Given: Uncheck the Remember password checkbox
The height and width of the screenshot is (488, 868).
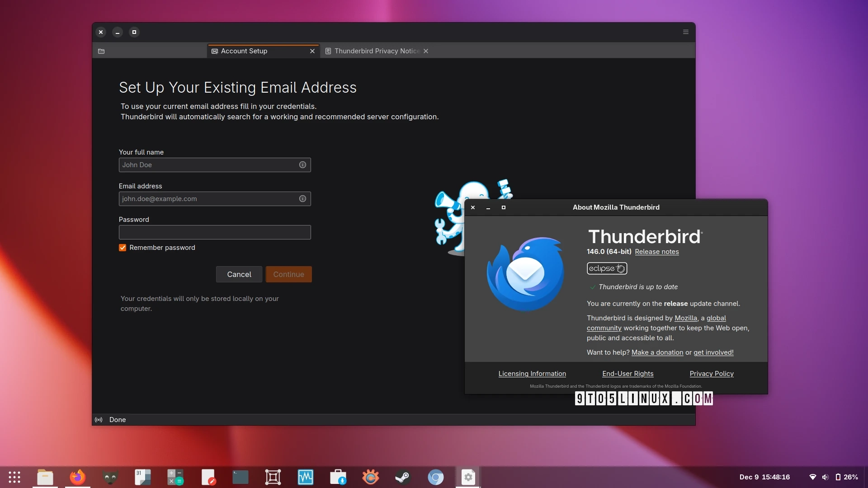Looking at the screenshot, I should click(x=122, y=248).
